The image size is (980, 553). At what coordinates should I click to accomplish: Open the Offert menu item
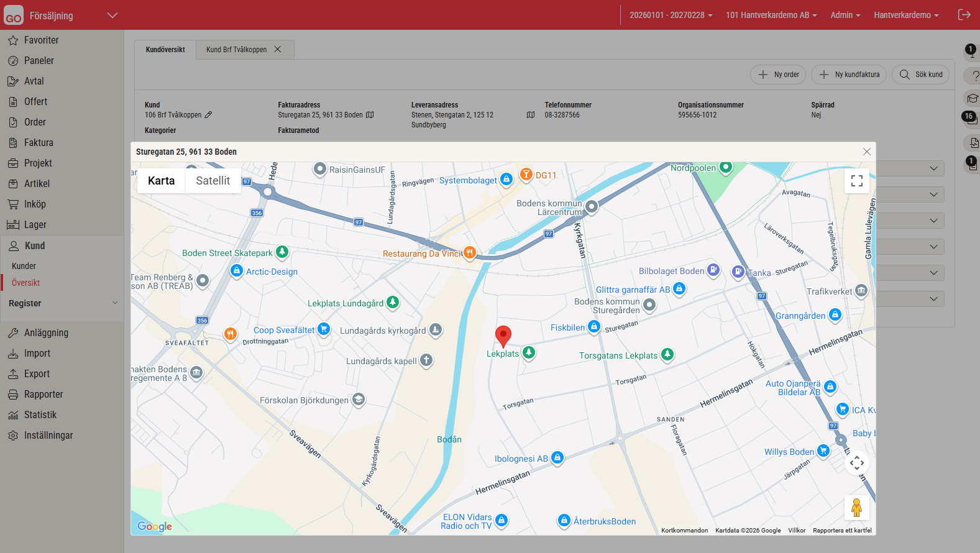(x=35, y=102)
